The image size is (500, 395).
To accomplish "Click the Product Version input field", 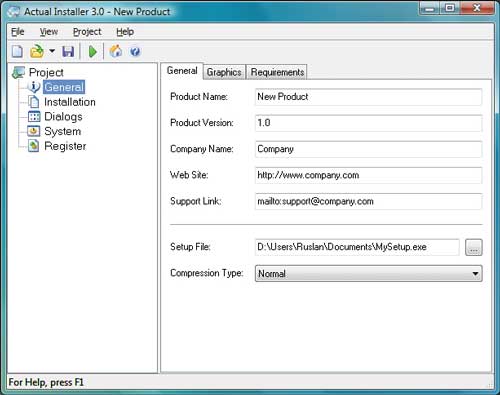I will [x=368, y=123].
